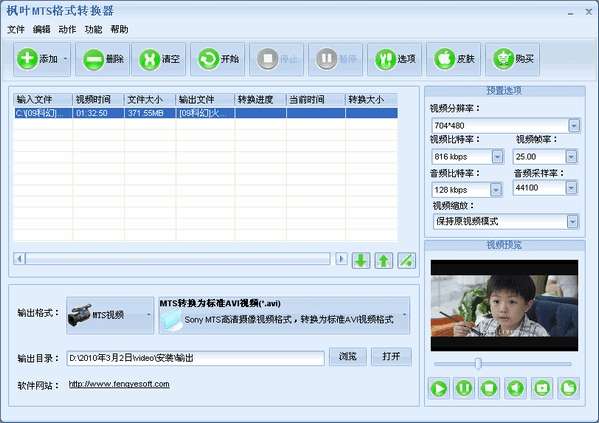Pause the video preview

coord(464,388)
